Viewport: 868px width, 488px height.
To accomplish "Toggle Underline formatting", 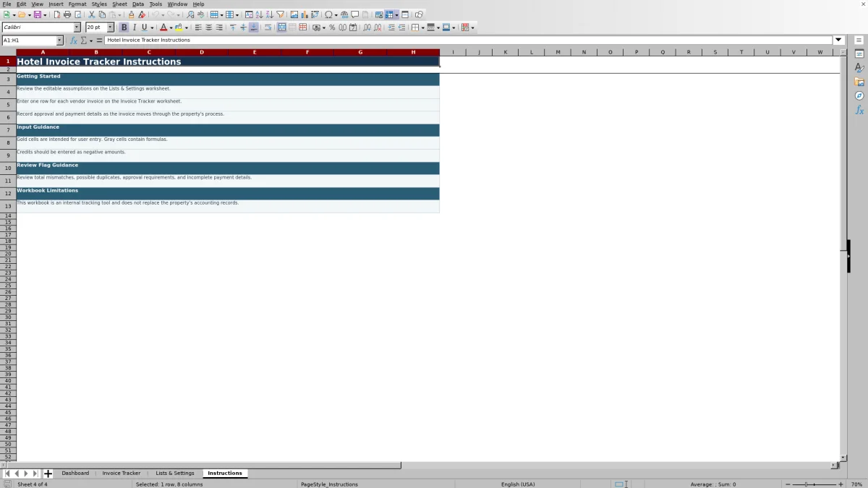I will pyautogui.click(x=144, y=27).
